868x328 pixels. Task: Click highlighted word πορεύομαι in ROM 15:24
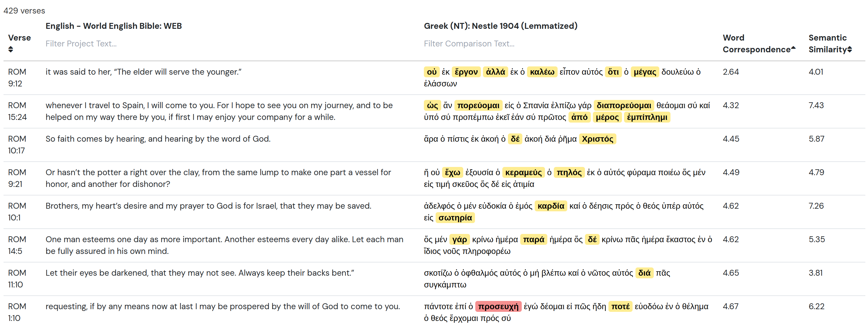(x=478, y=106)
